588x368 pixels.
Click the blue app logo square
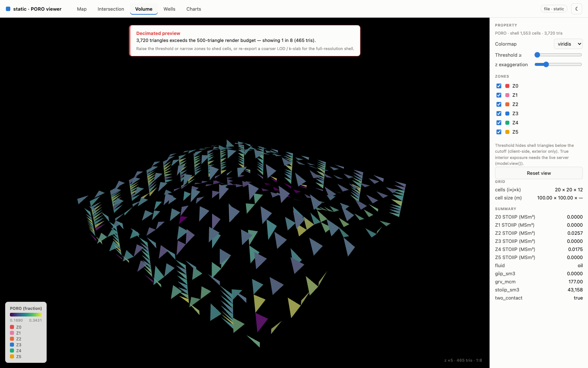[8, 9]
